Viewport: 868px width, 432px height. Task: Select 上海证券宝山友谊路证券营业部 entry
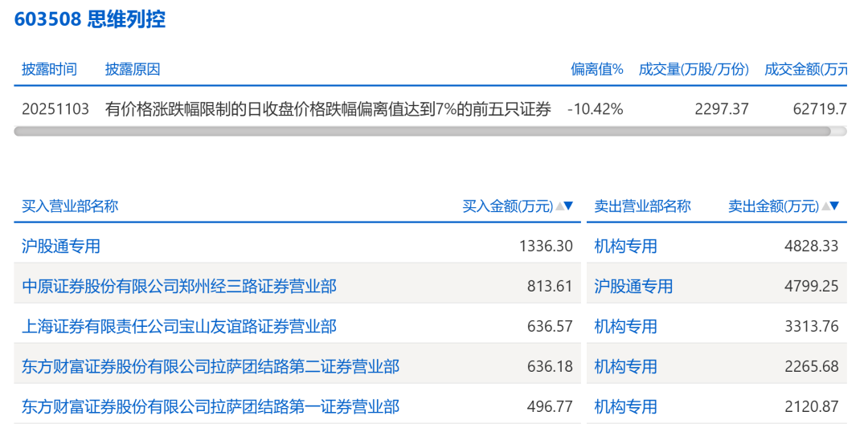178,326
